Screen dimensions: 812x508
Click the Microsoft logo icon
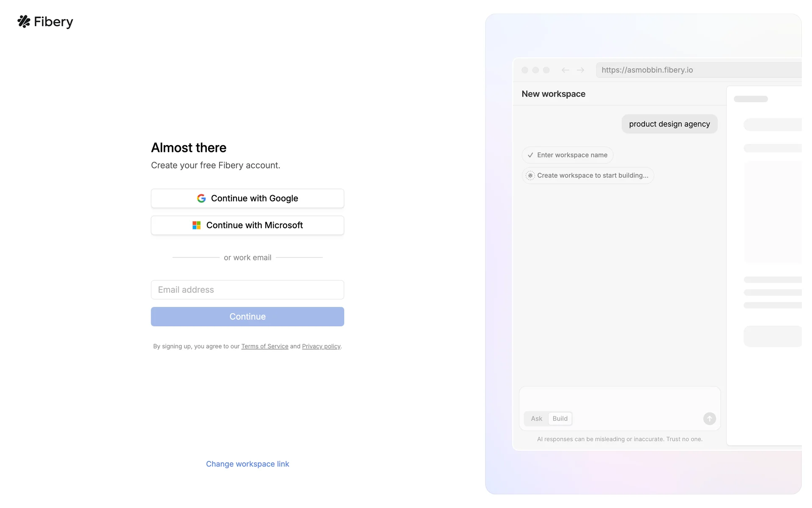[197, 225]
